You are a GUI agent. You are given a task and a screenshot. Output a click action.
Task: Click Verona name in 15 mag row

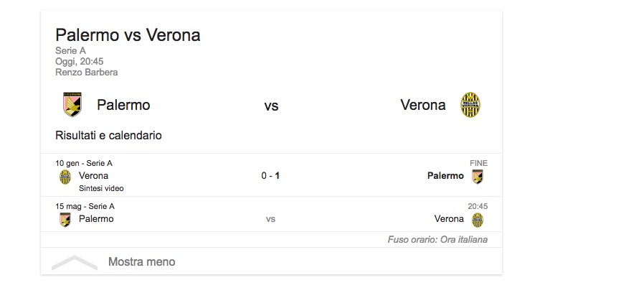[450, 219]
